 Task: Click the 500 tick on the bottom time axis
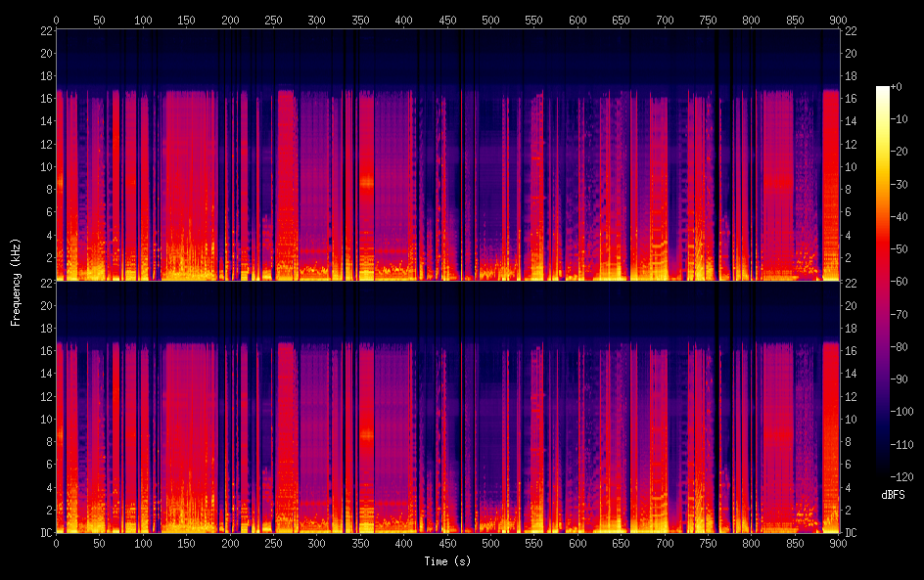coord(490,543)
